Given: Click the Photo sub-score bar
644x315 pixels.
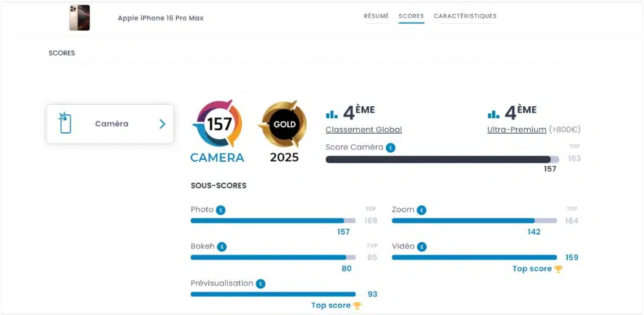Looking at the screenshot, I should click(x=273, y=221).
